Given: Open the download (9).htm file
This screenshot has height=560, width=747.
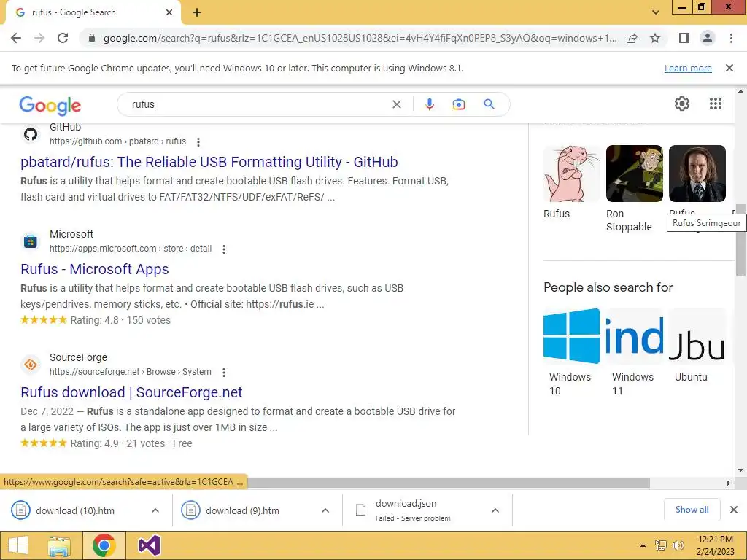Looking at the screenshot, I should (242, 510).
